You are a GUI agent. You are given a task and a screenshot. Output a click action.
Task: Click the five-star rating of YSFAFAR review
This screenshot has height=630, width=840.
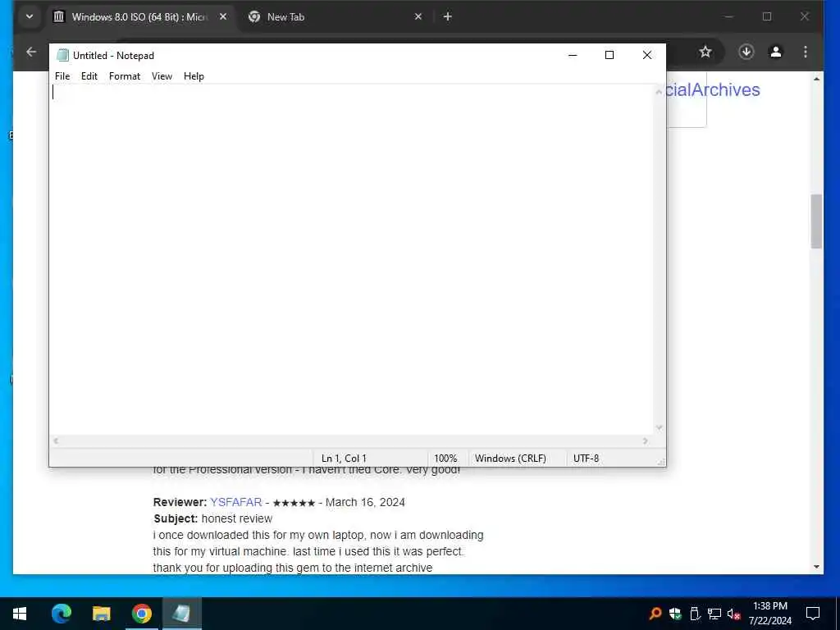pos(294,503)
